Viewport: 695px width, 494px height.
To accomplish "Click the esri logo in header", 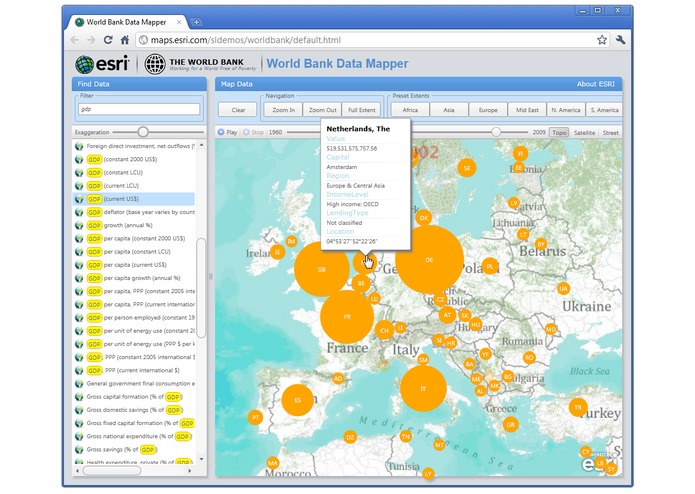I will click(x=102, y=64).
